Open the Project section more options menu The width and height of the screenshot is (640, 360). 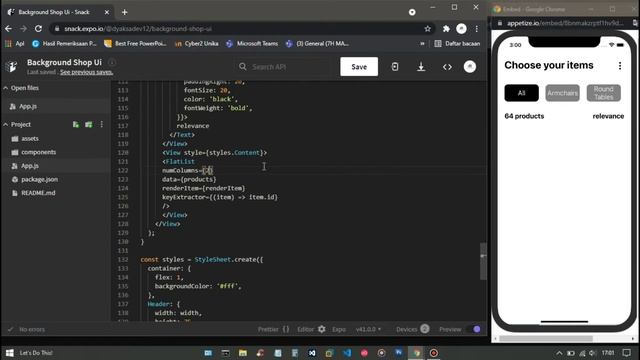click(102, 124)
